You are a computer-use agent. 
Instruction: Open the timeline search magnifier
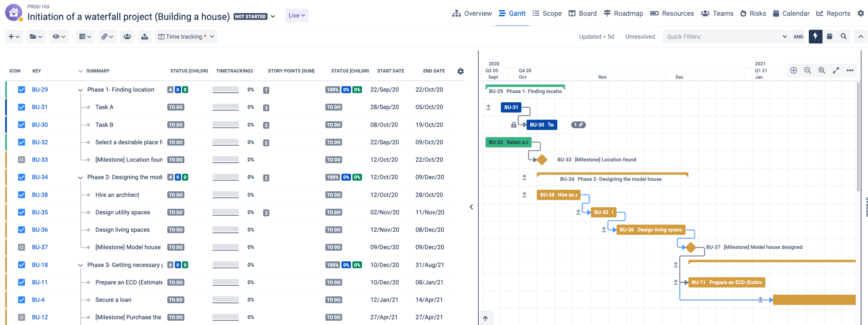click(x=844, y=37)
